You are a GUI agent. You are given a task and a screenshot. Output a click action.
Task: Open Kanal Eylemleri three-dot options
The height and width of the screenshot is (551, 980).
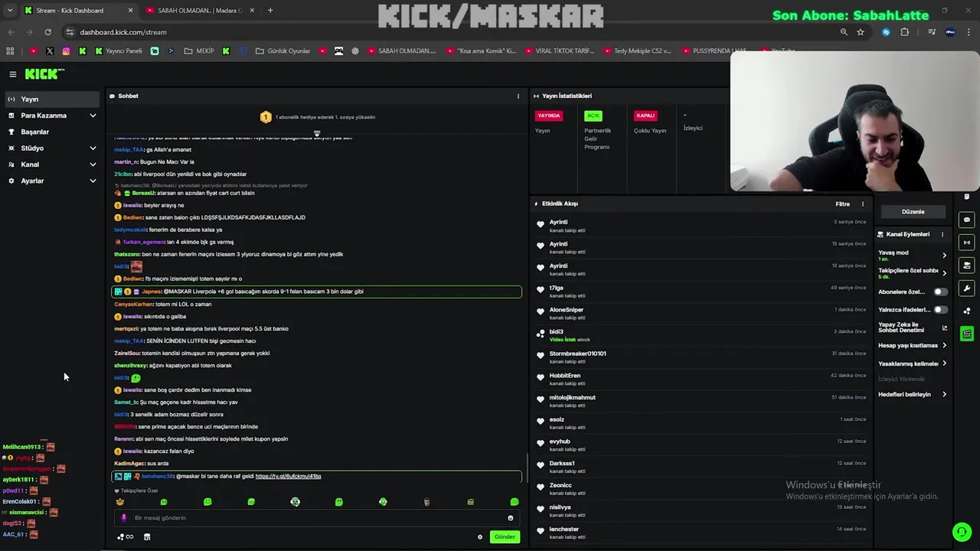click(x=942, y=234)
